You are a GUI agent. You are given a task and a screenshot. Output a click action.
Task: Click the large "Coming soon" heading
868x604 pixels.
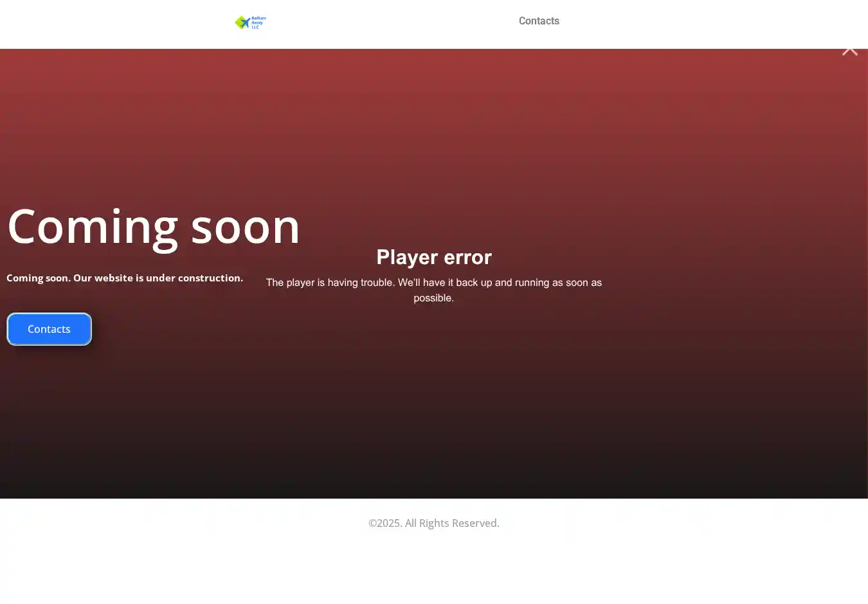154,226
